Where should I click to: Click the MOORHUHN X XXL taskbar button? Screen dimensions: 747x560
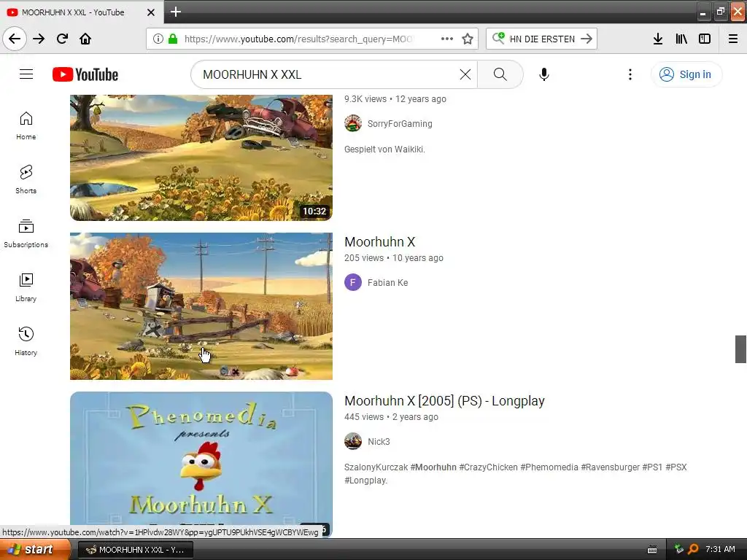[x=135, y=550]
